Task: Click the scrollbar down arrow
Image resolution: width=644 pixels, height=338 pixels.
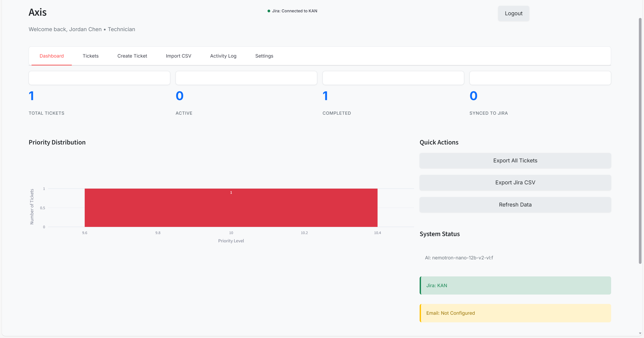Action: pos(640,333)
